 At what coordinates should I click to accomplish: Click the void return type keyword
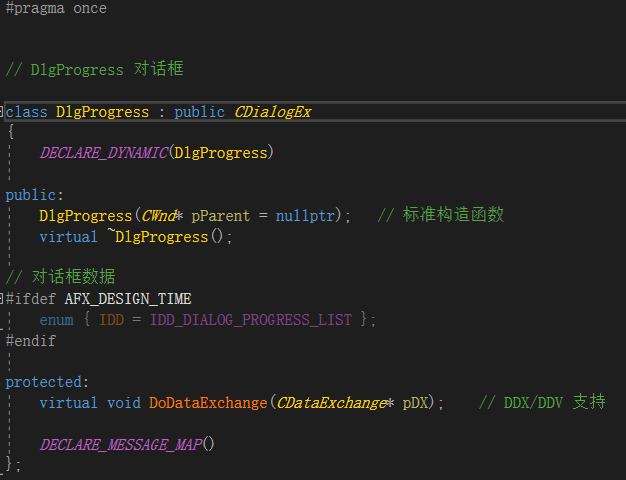(124, 403)
